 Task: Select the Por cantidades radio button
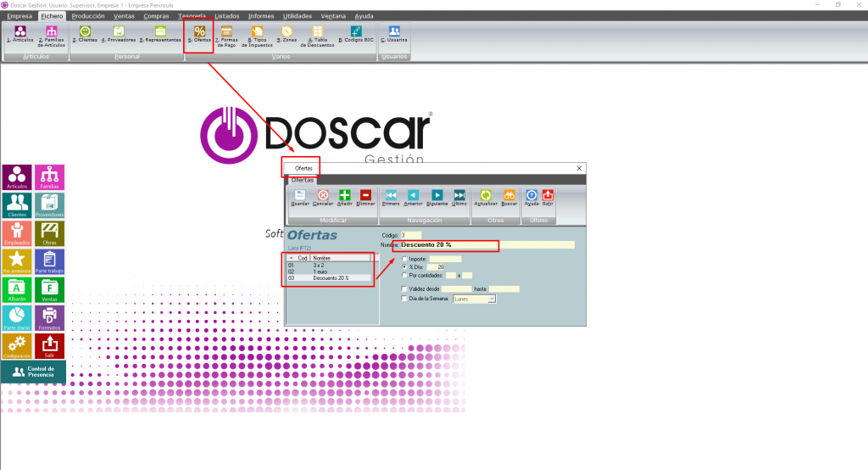[x=404, y=276]
